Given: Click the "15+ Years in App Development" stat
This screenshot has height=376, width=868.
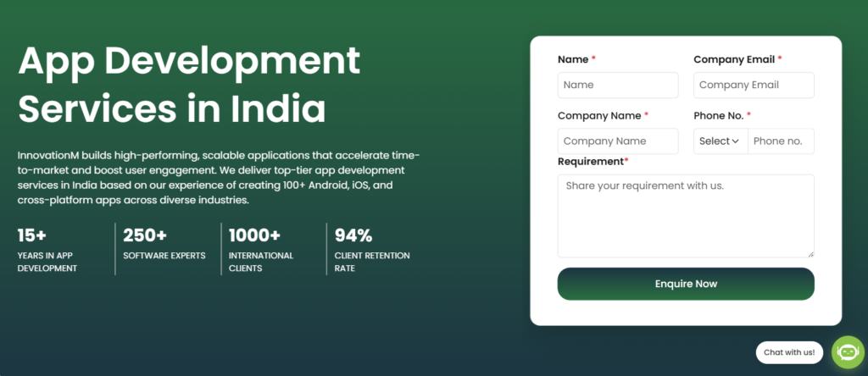Looking at the screenshot, I should (x=49, y=250).
